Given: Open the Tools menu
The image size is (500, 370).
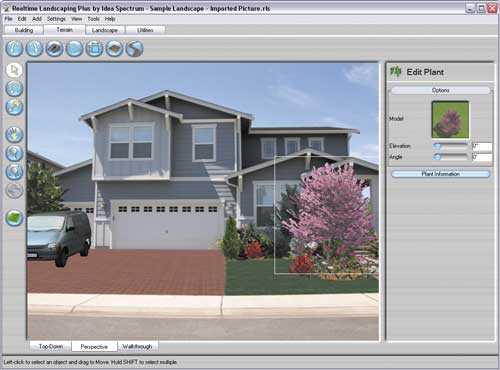Looking at the screenshot, I should pyautogui.click(x=94, y=19).
